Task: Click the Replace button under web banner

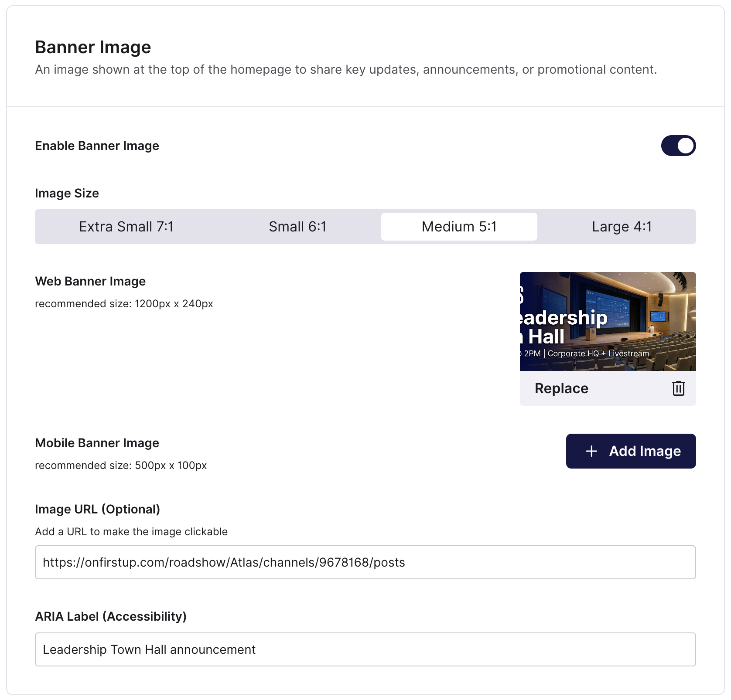Action: (x=561, y=388)
